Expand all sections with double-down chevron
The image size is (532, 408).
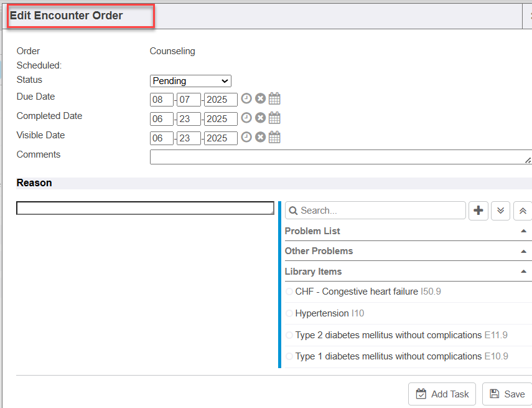(501, 211)
